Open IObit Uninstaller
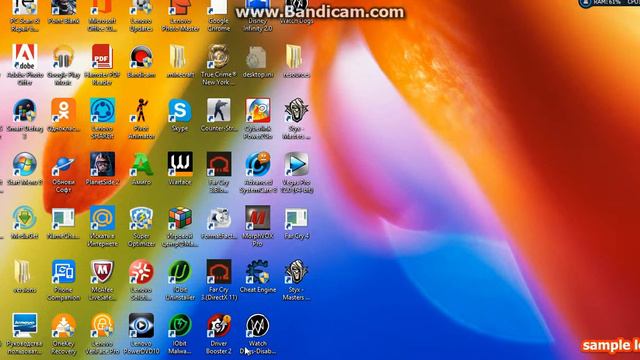 coord(180,280)
